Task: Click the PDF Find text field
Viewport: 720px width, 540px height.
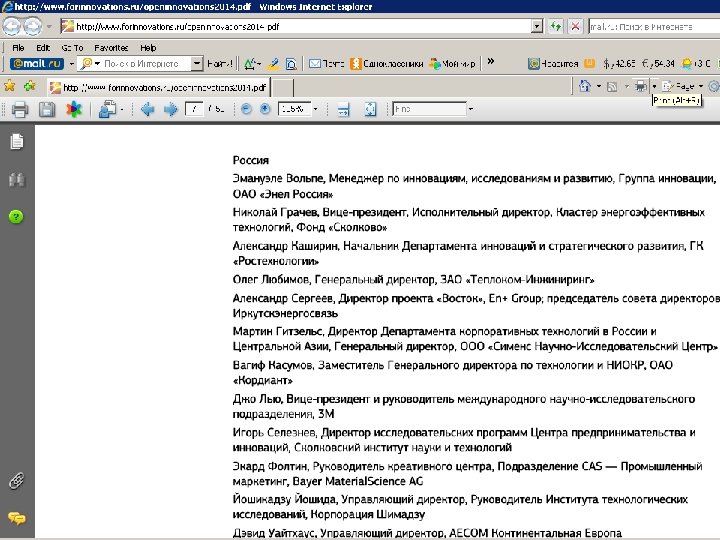Action: click(429, 109)
